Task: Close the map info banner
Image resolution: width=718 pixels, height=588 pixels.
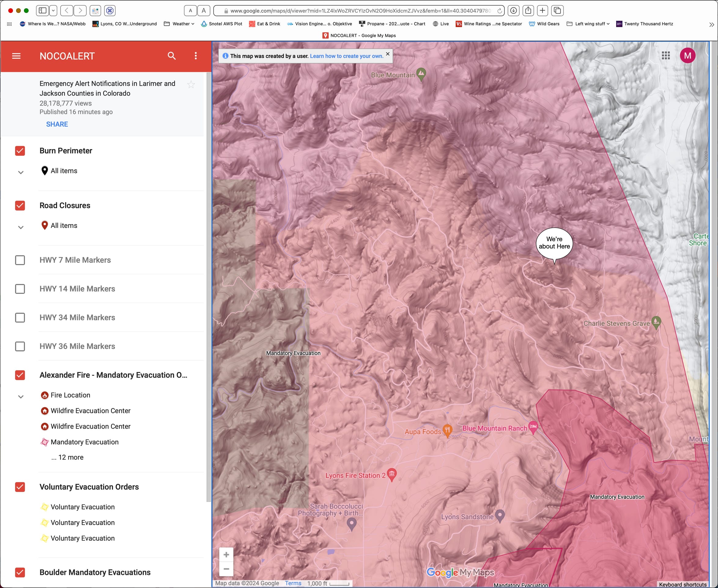Action: click(388, 54)
